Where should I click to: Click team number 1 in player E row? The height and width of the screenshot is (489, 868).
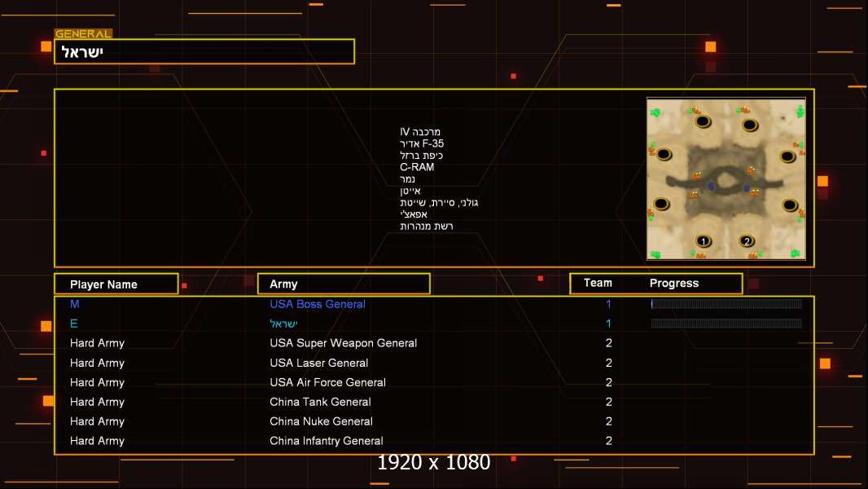tap(608, 324)
